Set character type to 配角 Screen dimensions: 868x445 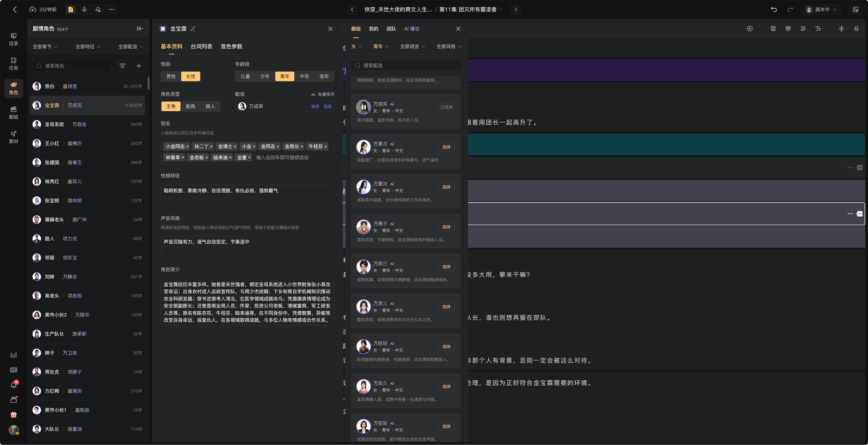190,106
